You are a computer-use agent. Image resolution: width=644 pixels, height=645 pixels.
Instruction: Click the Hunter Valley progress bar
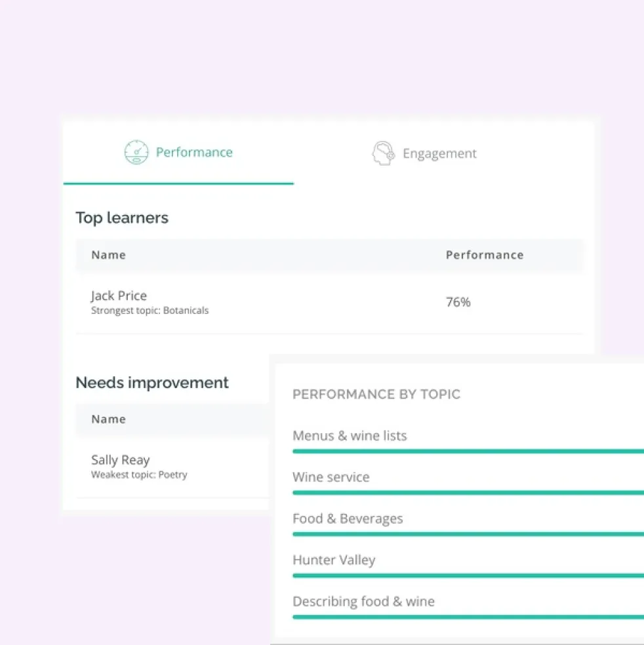coord(467,576)
